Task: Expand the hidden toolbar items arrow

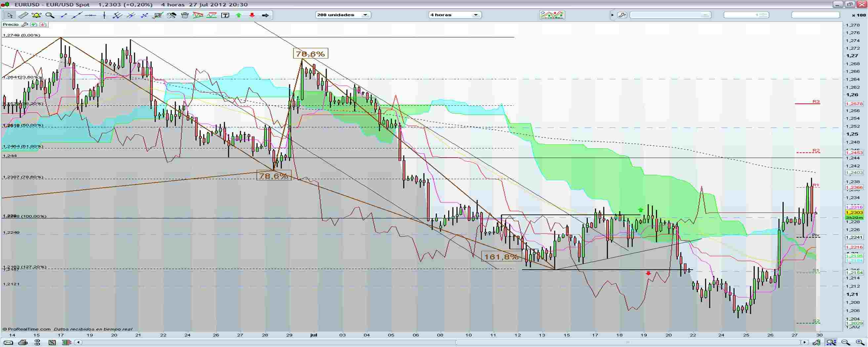Action: [x=613, y=15]
